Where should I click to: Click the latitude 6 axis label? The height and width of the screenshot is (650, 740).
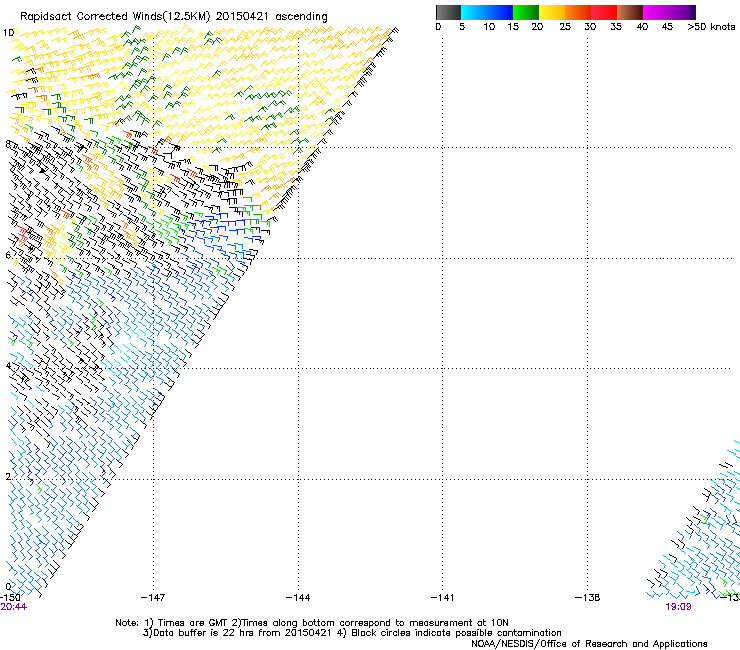[x=8, y=255]
